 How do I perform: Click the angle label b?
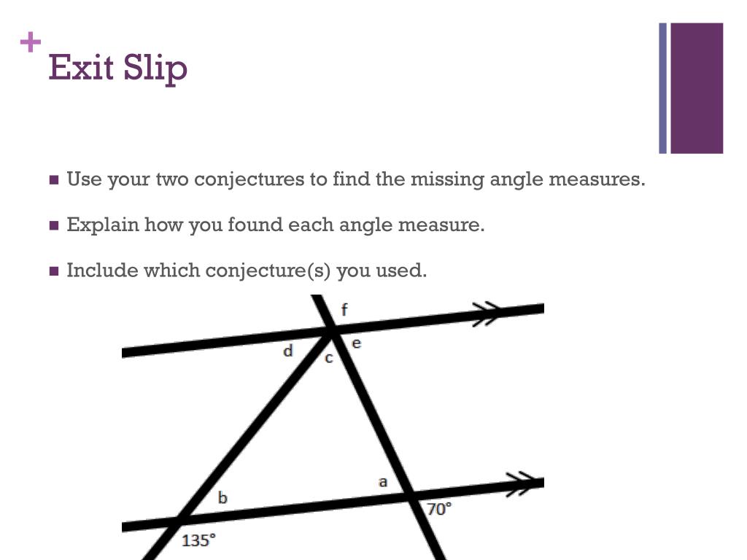222,497
